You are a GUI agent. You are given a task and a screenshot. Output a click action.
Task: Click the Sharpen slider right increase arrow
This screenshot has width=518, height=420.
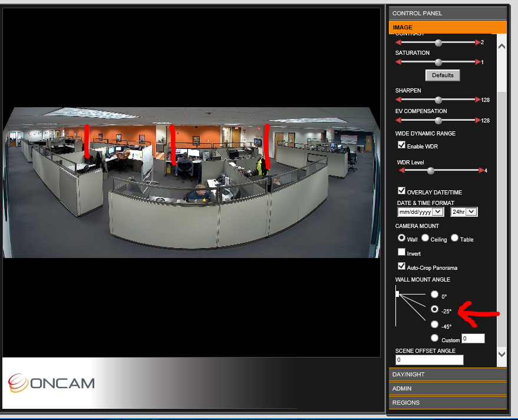point(478,100)
